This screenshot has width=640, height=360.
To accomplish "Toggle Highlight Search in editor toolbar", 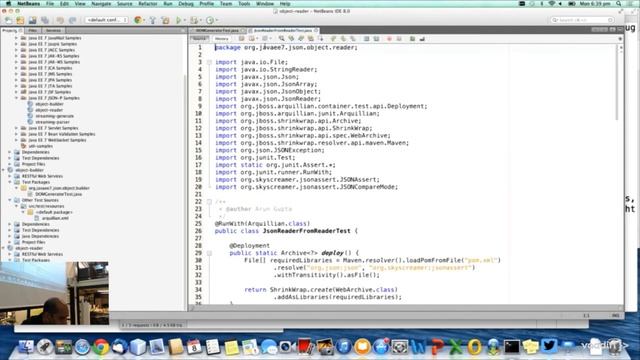I will coord(311,38).
